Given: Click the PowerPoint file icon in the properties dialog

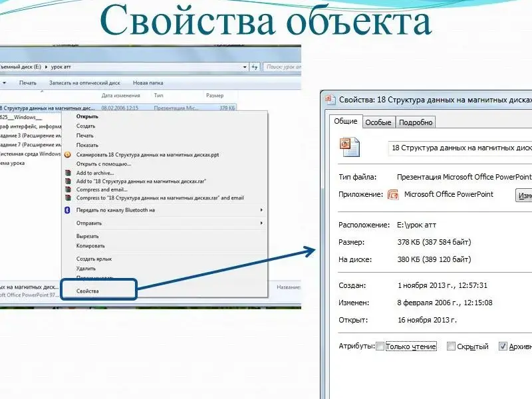Looking at the screenshot, I should click(x=350, y=147).
